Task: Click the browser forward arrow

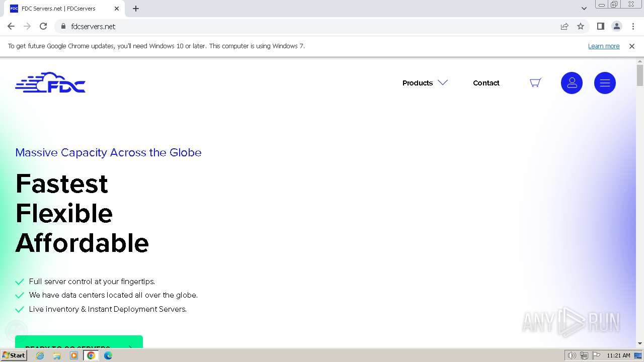Action: (x=27, y=26)
